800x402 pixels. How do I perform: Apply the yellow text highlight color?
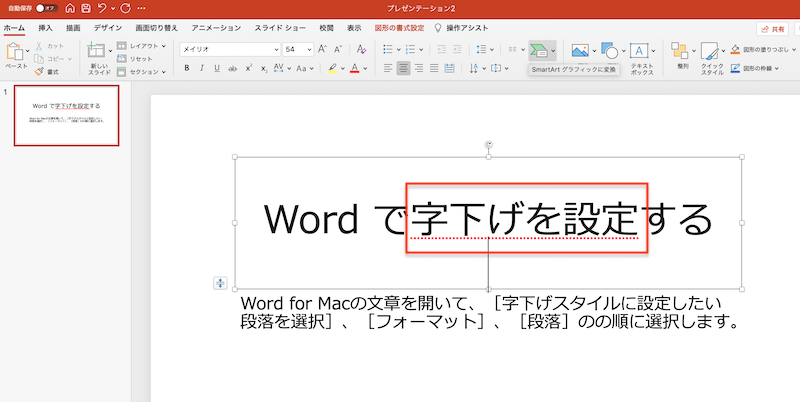tap(333, 68)
